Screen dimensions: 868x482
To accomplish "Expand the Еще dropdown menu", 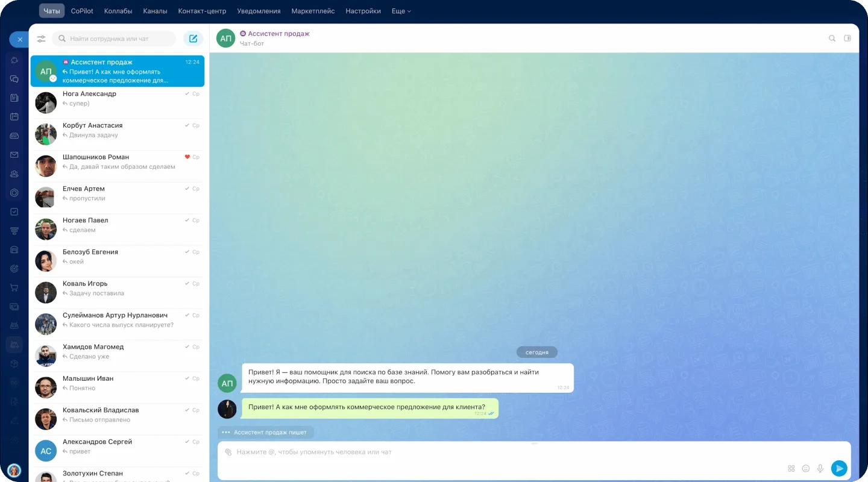I will click(401, 11).
